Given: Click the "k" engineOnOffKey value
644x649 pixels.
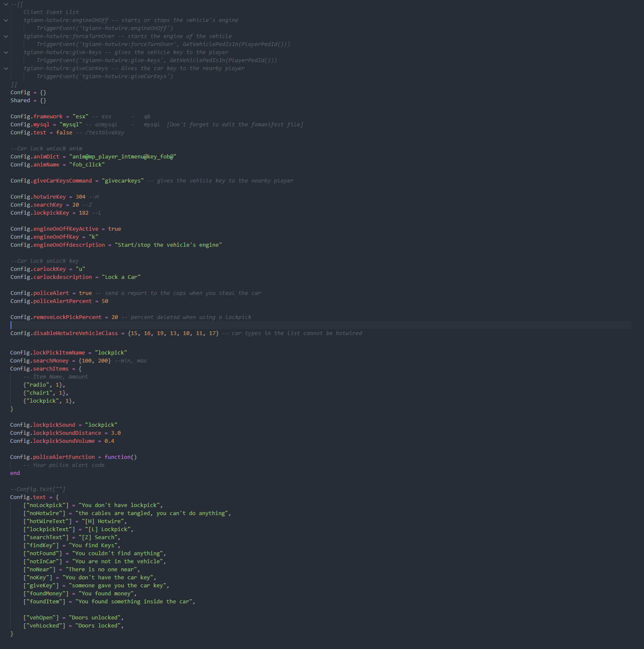Looking at the screenshot, I should 93,237.
